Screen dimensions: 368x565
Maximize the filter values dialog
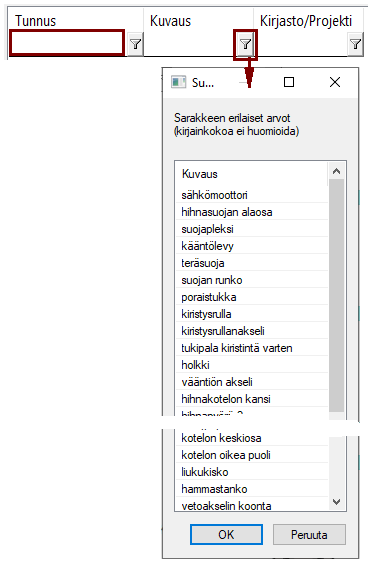289,83
